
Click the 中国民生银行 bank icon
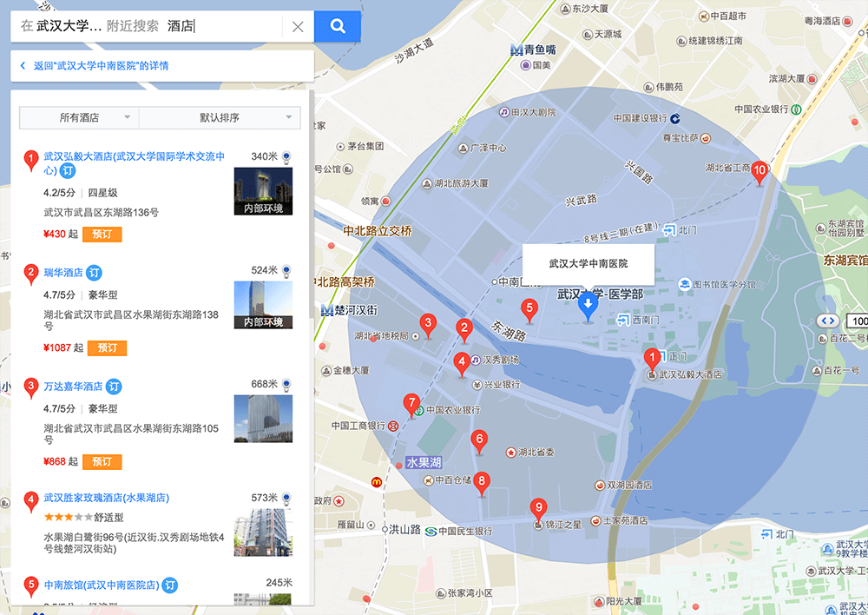point(431,532)
